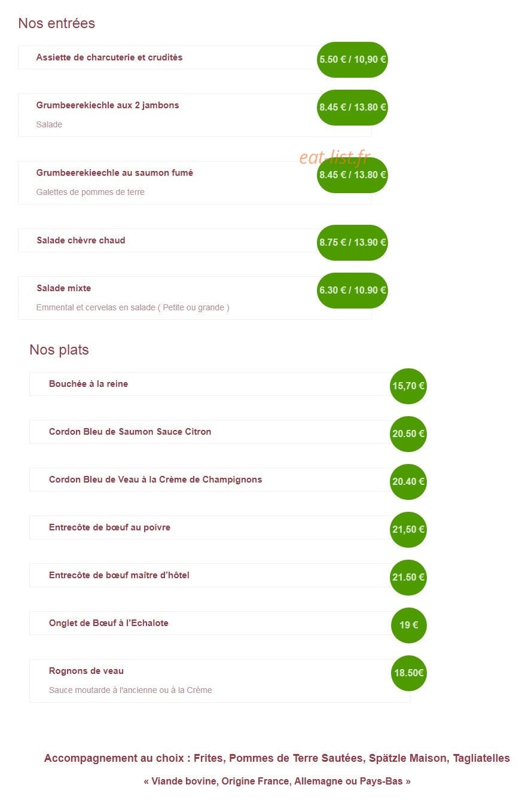Click the Grumbeerekieechle au saumon fumé price badge

352,175
